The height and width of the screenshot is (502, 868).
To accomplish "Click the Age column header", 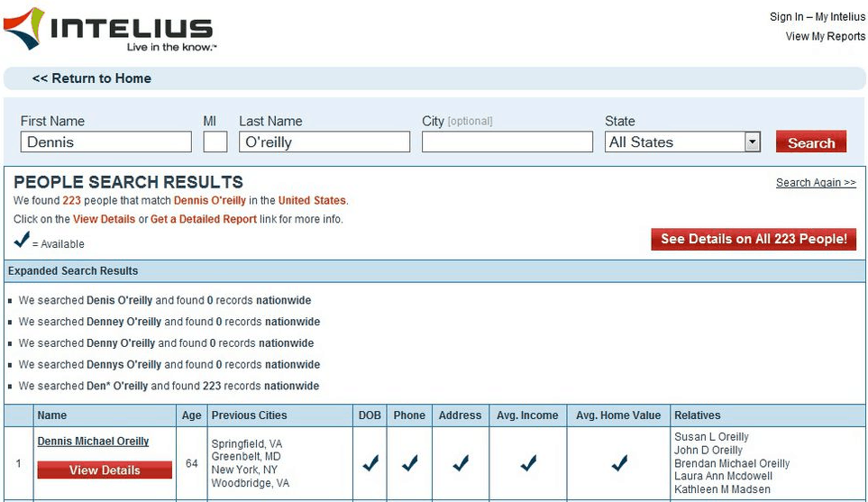I will [x=191, y=415].
